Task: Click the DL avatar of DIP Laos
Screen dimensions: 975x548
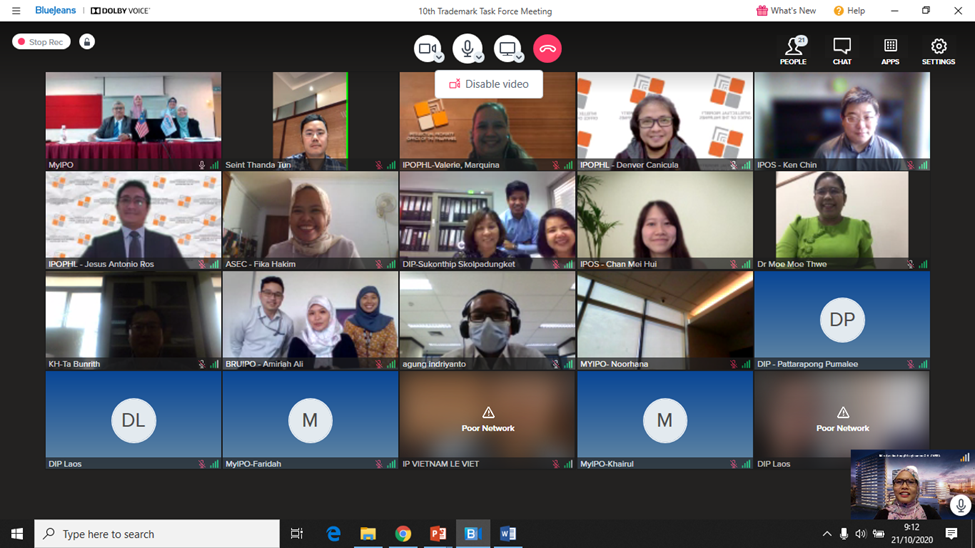Action: pyautogui.click(x=133, y=420)
